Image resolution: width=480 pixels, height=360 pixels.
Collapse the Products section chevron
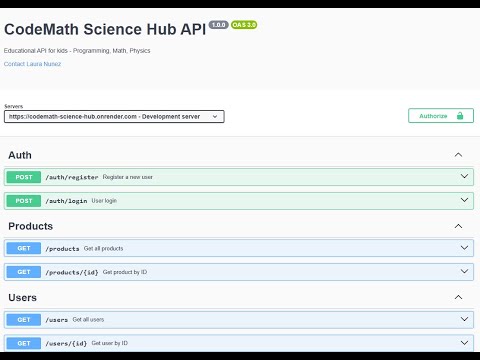(x=458, y=226)
